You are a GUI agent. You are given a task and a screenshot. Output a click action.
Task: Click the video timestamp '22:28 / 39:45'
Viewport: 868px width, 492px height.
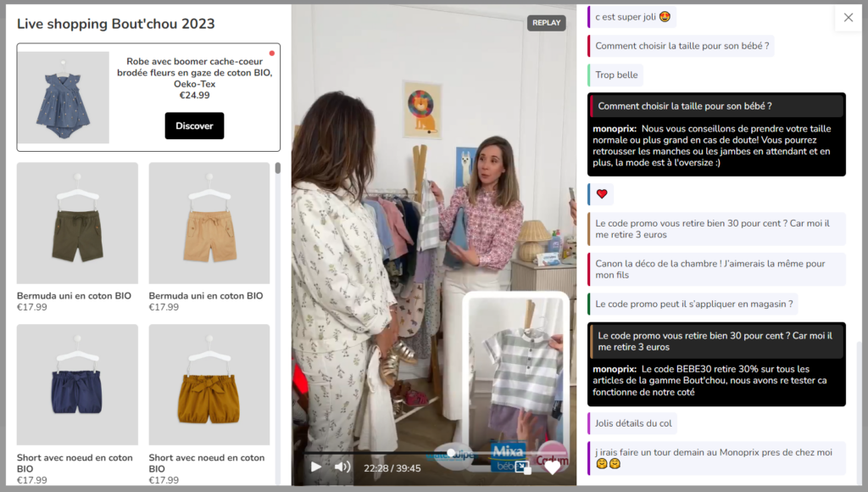(392, 468)
